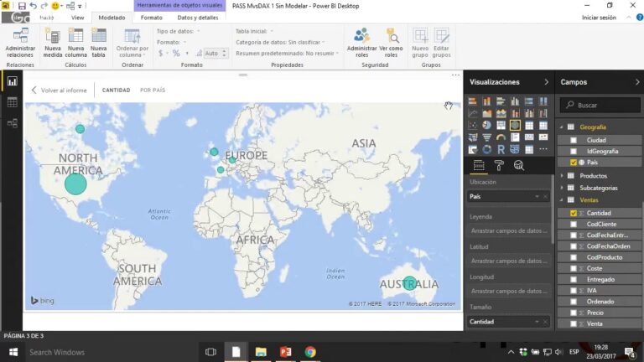644x362 pixels.
Task: Click the Buscar fields search box
Action: pos(600,105)
